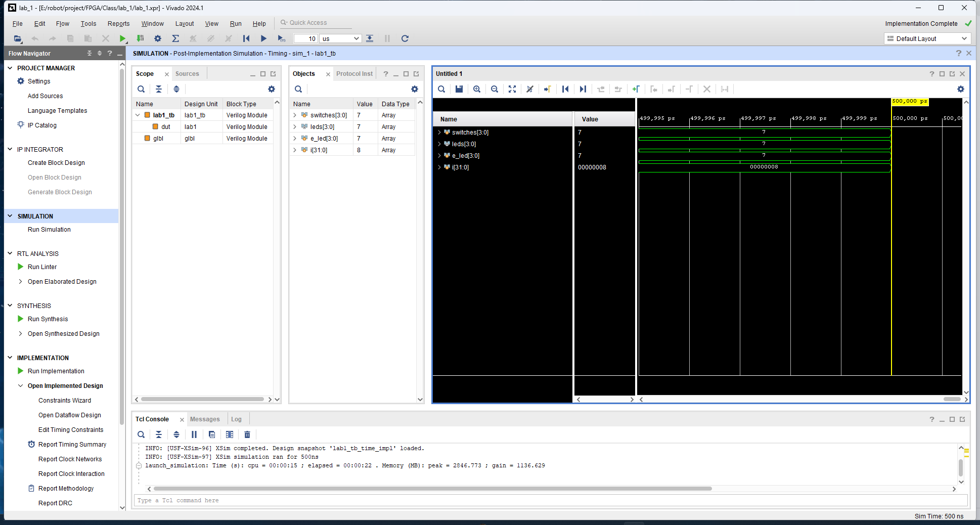The height and width of the screenshot is (525, 980).
Task: Click Run Synthesis in Flow Navigator
Action: click(48, 319)
